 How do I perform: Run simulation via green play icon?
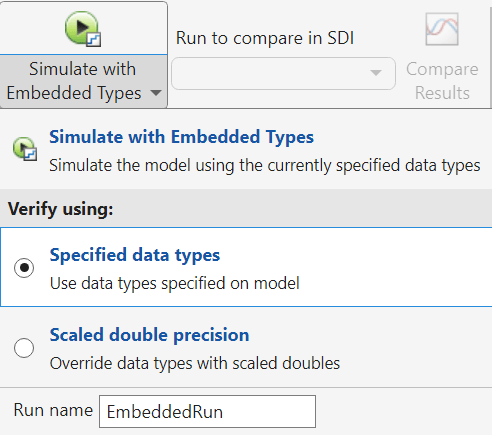pos(83,28)
